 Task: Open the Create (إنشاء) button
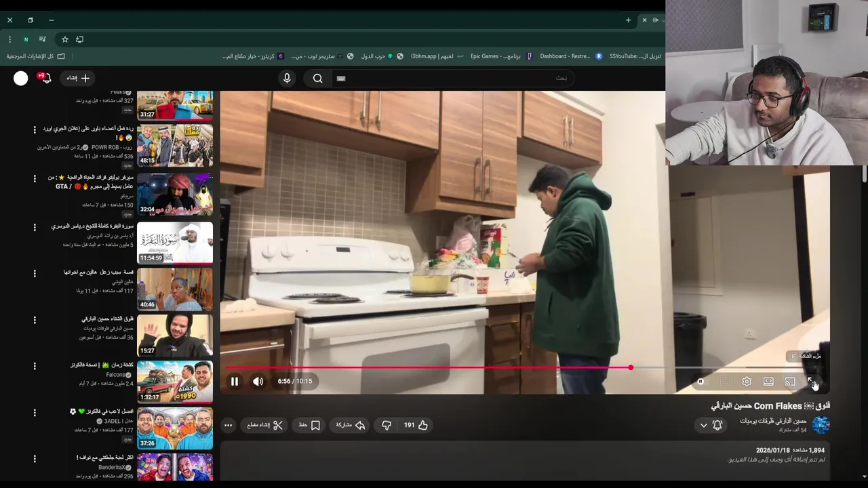78,78
